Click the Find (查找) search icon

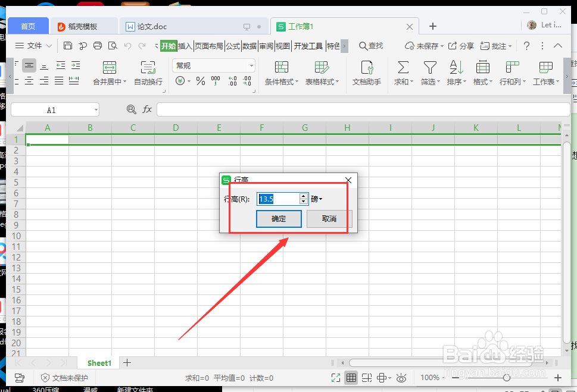point(371,46)
